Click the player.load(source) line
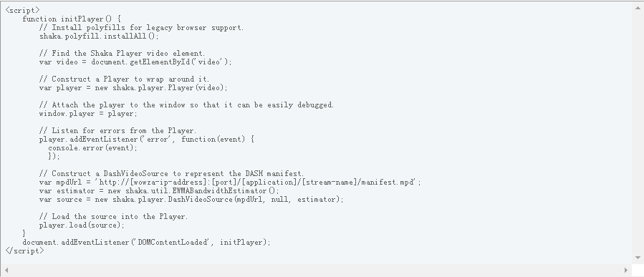This screenshot has width=644, height=277. click(82, 225)
